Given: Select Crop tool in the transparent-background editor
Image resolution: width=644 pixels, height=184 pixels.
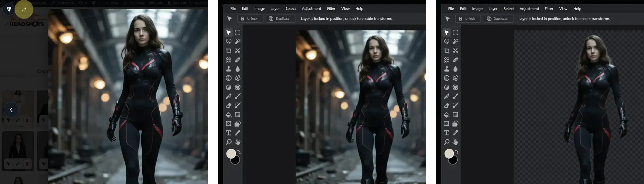Looking at the screenshot, I should 447,51.
